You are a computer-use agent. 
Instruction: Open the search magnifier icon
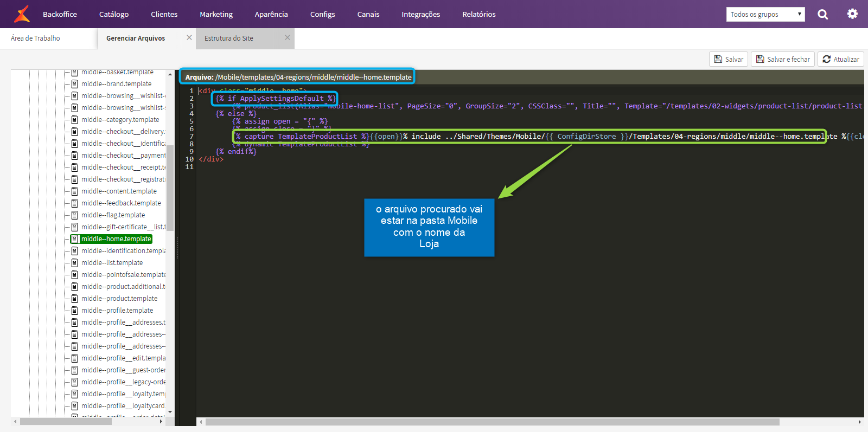[x=822, y=14]
